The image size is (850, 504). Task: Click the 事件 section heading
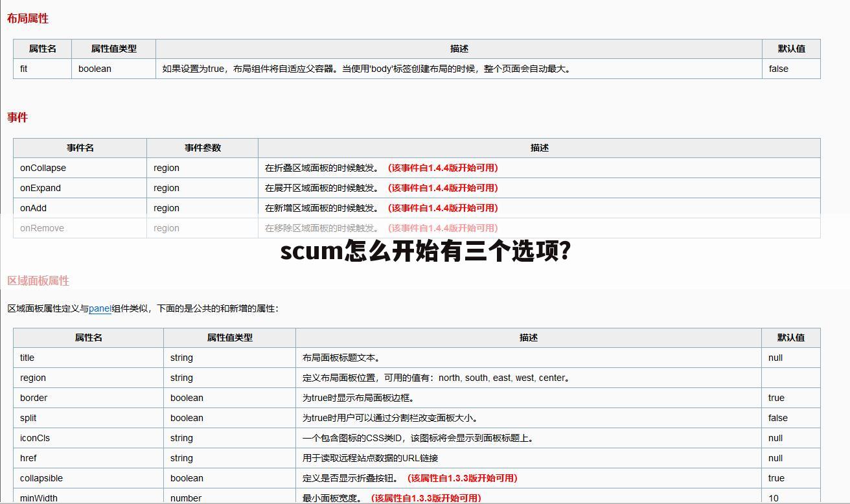pos(17,117)
